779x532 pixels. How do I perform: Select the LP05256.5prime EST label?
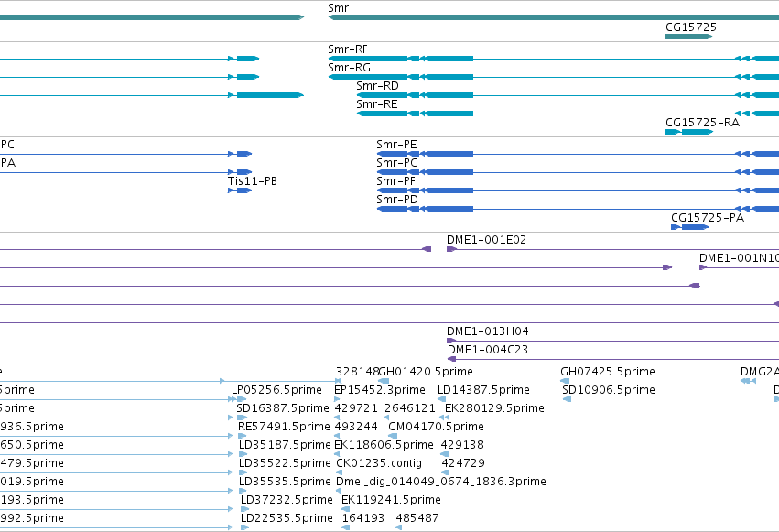point(276,390)
